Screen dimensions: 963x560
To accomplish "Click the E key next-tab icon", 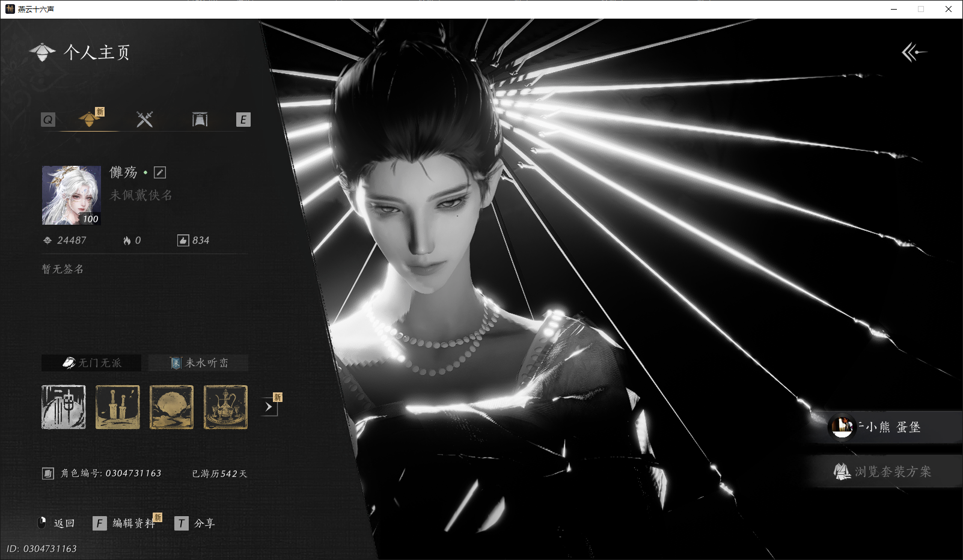I will click(243, 120).
